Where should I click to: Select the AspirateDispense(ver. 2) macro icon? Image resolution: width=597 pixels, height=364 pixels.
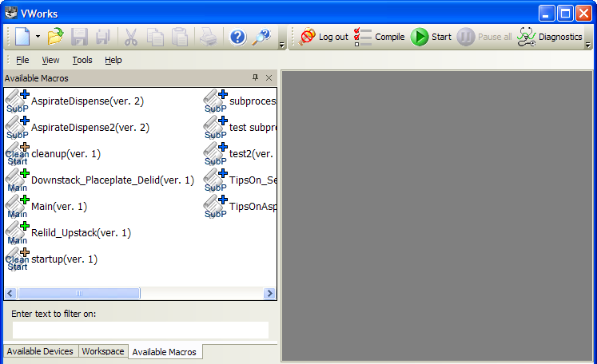click(x=18, y=101)
